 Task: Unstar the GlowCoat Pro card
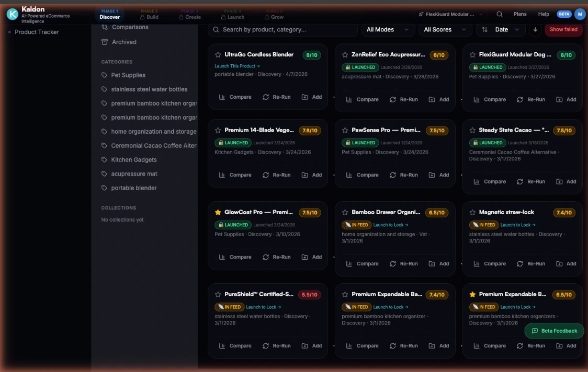(218, 213)
